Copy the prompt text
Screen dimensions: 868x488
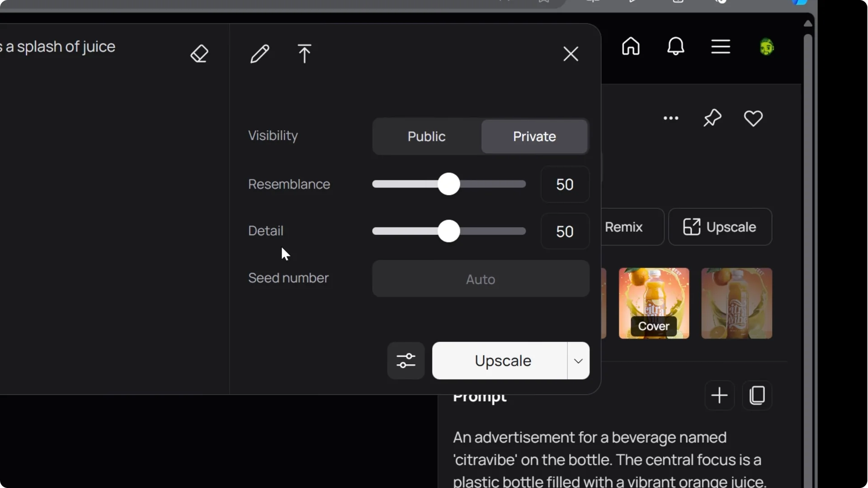757,395
